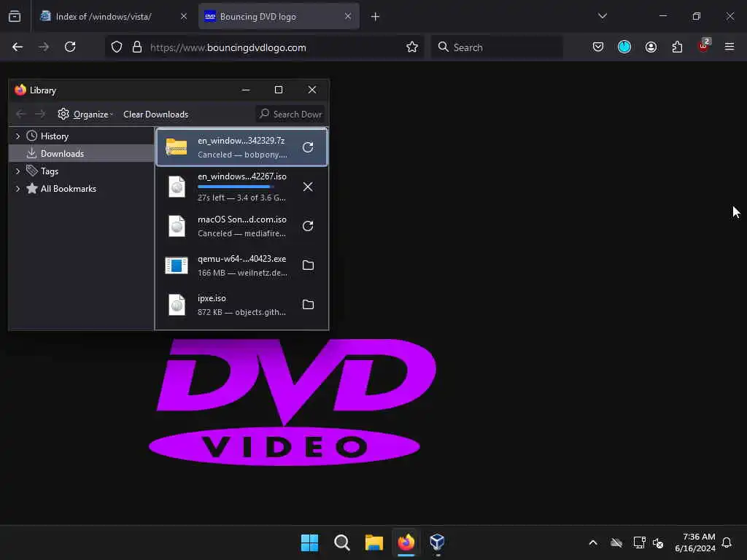747x560 pixels.
Task: Open the list all tabs dropdown
Action: 602,16
